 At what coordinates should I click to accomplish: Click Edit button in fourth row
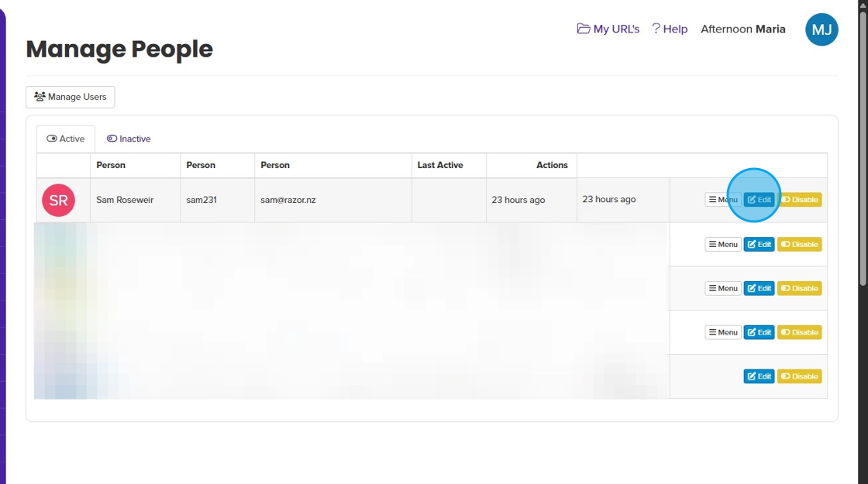tap(759, 332)
